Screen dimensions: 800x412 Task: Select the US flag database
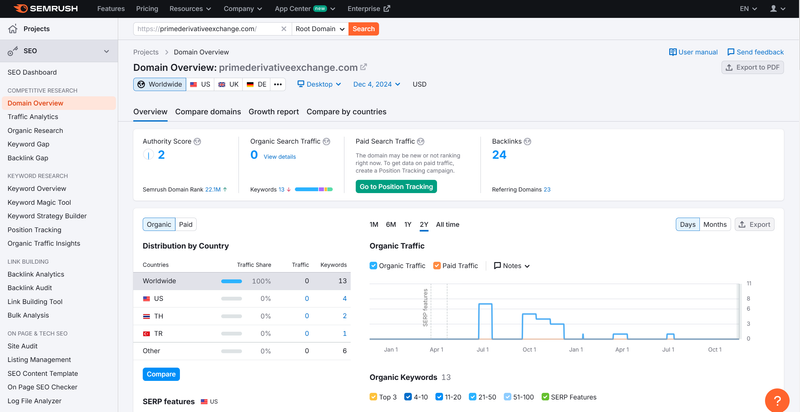pyautogui.click(x=200, y=85)
